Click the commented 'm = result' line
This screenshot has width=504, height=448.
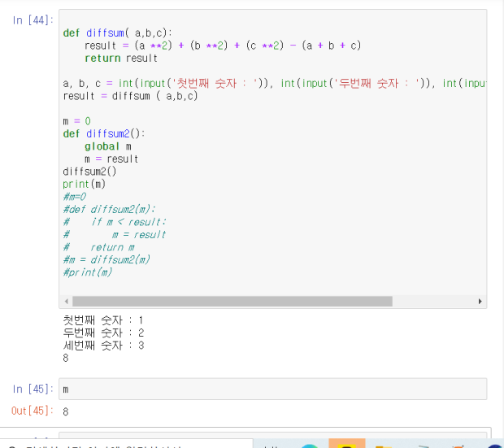click(139, 235)
